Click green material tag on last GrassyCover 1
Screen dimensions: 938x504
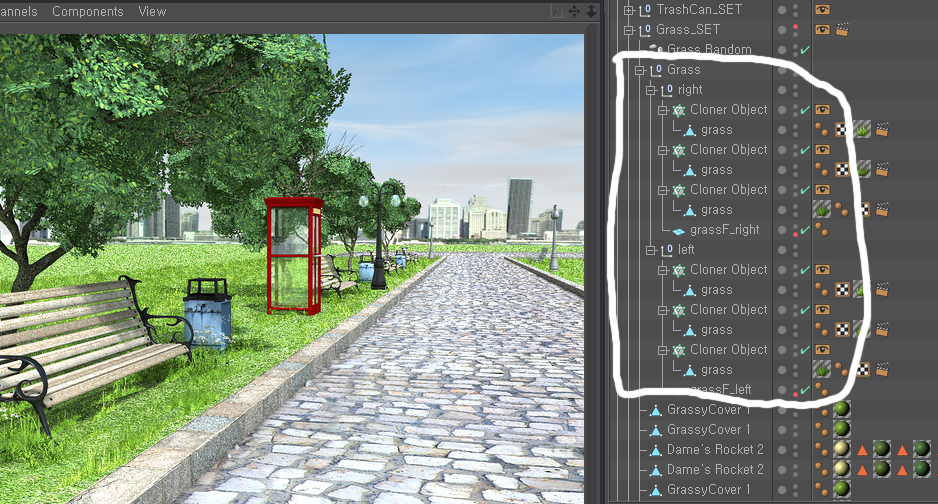[x=842, y=489]
